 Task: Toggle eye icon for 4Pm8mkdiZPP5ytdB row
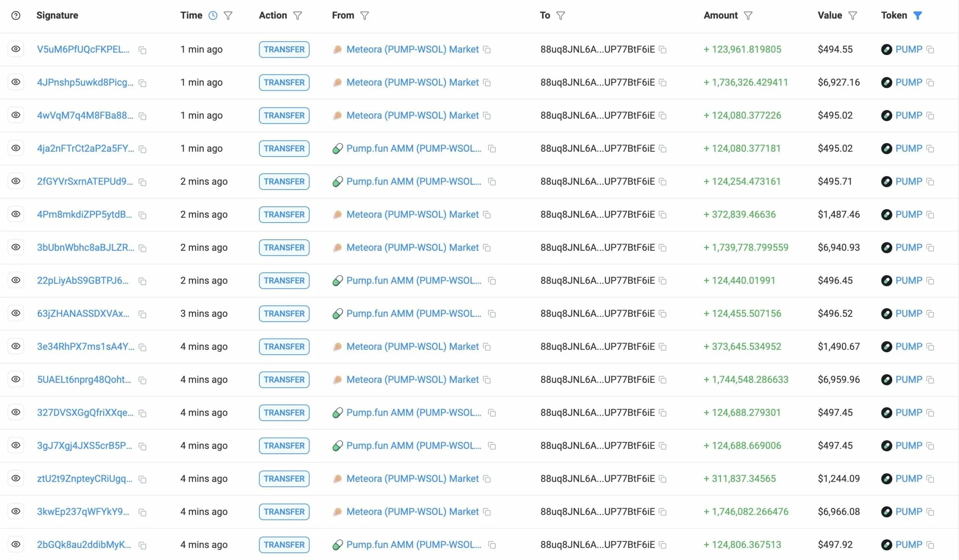(16, 214)
